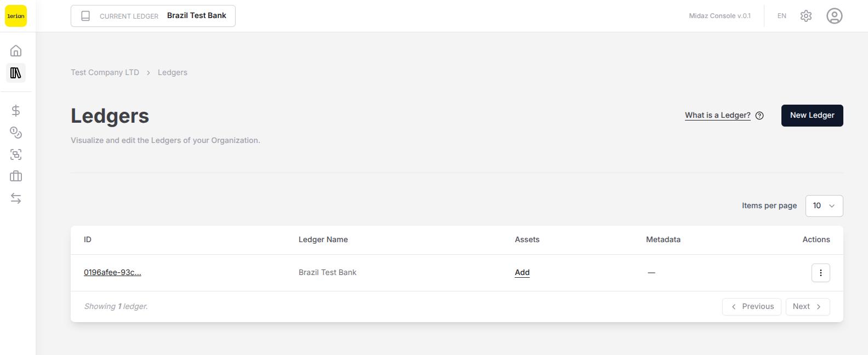Click the Ledger Name column header
This screenshot has width=868, height=355.
pyautogui.click(x=323, y=239)
